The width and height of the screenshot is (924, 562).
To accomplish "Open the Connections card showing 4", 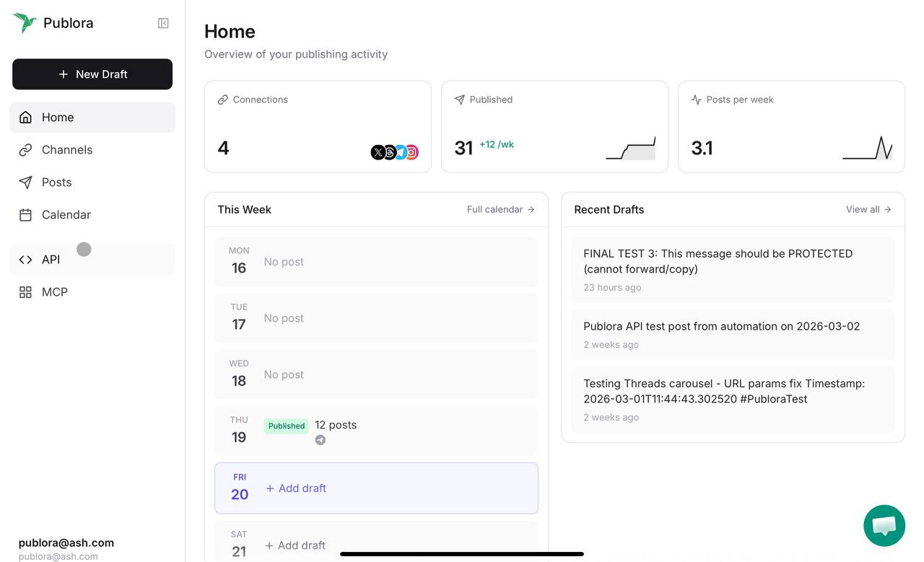I will click(318, 126).
